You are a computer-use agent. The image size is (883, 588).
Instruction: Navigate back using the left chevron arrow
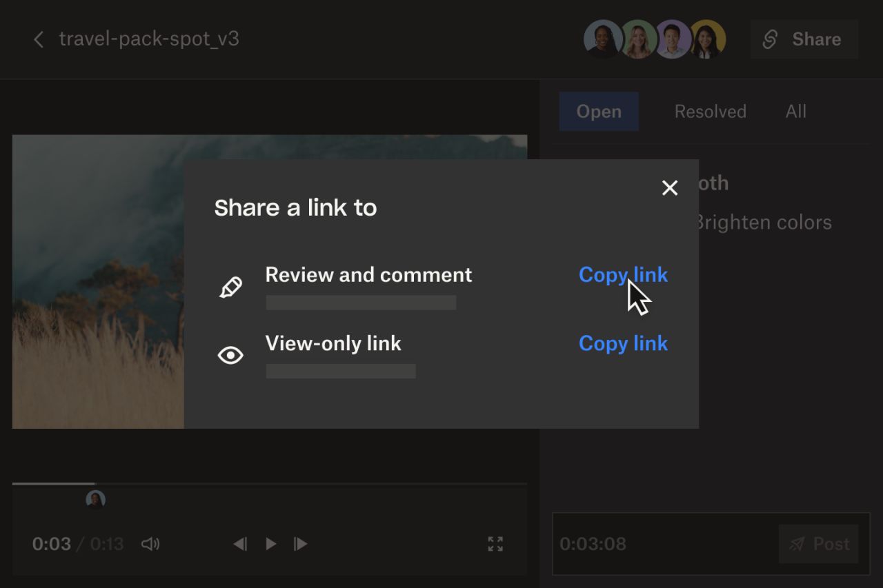[38, 39]
